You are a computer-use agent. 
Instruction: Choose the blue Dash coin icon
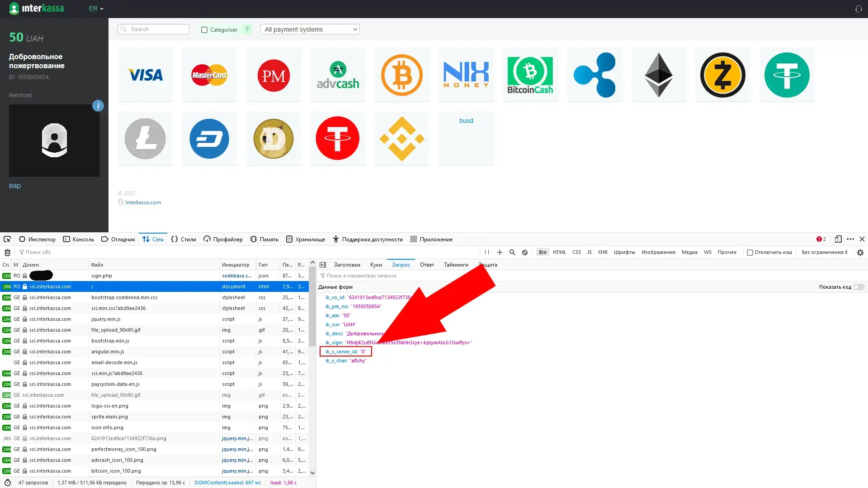coord(209,139)
